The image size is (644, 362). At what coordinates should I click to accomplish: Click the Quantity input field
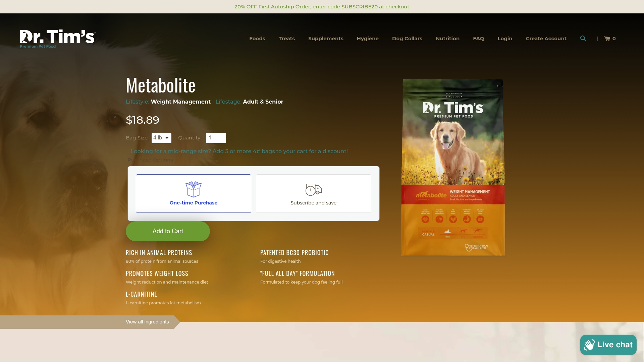[x=216, y=138]
